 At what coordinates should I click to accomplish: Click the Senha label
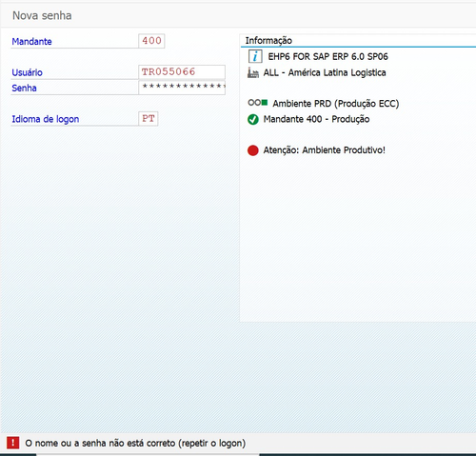coord(24,88)
